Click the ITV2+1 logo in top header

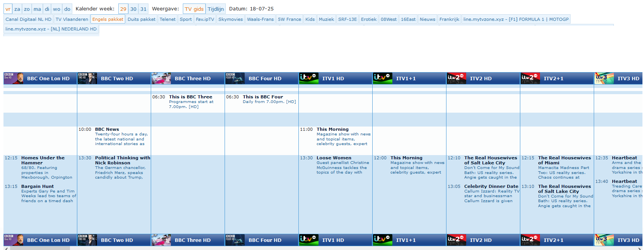(x=530, y=78)
